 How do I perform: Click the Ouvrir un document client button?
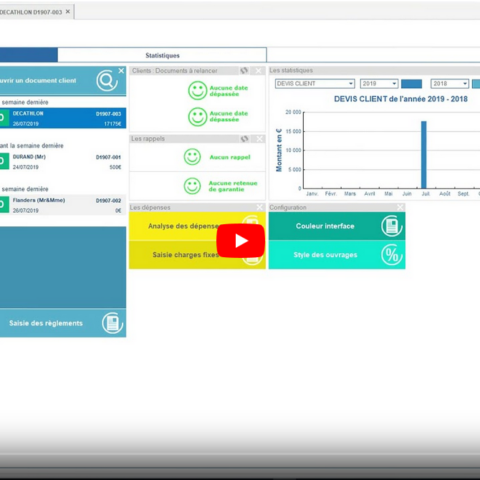[63, 81]
